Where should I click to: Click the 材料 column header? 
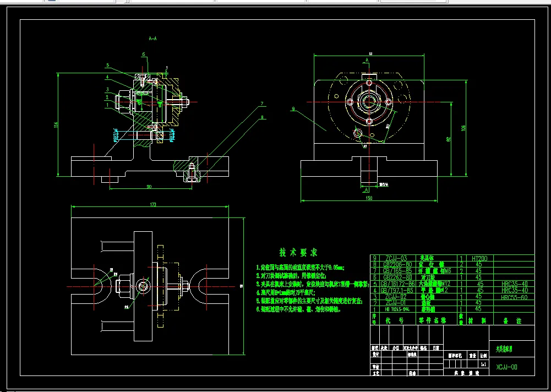tap(477, 320)
